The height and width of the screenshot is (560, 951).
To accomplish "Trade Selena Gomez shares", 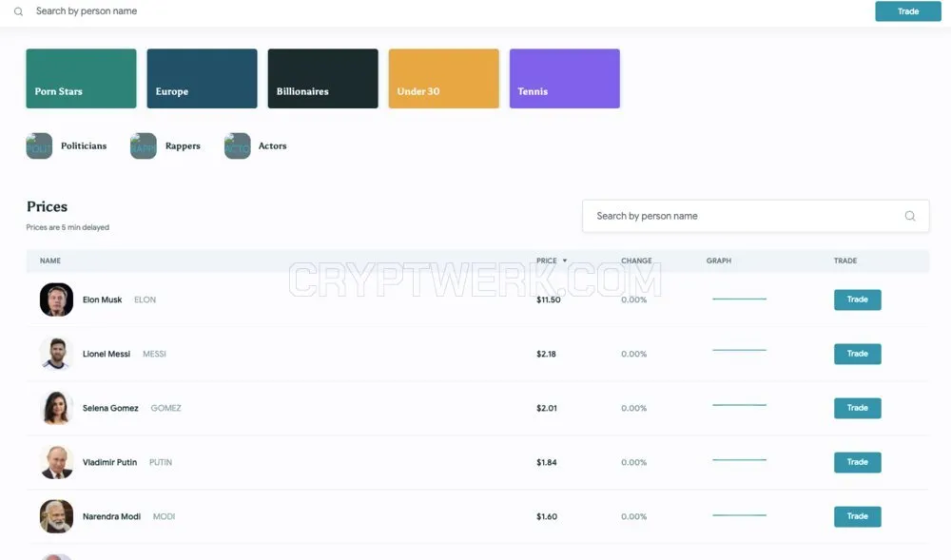I will click(x=858, y=408).
